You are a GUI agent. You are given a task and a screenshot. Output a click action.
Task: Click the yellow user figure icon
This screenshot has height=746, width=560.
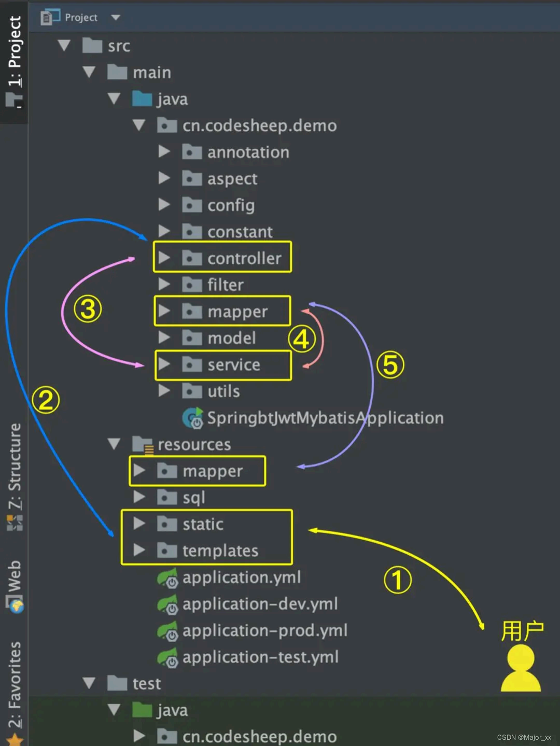[x=521, y=669]
